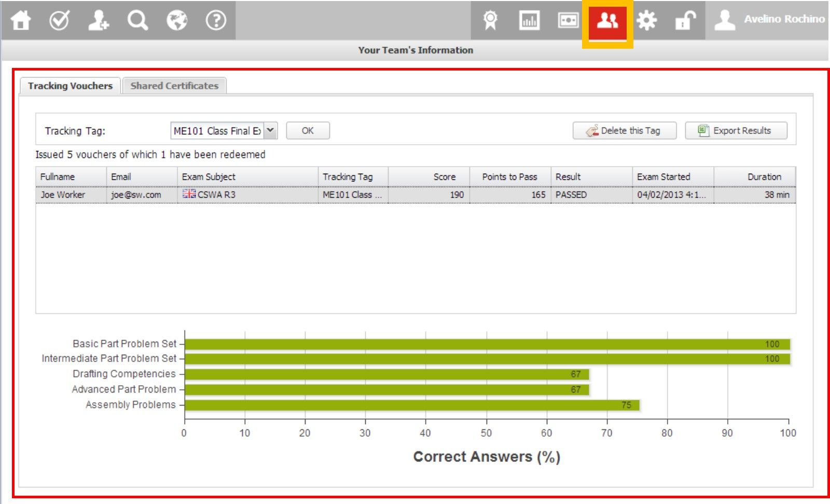Select Joe Worker's result row
This screenshot has height=504, width=830.
tap(363, 195)
